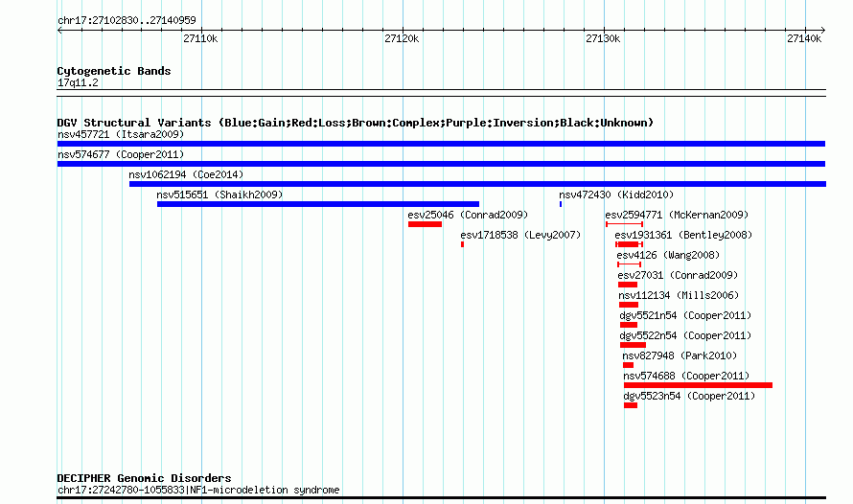Viewport: 853px width, 504px height.
Task: Click the nsv827948 (Park2010) red bar
Action: [629, 365]
